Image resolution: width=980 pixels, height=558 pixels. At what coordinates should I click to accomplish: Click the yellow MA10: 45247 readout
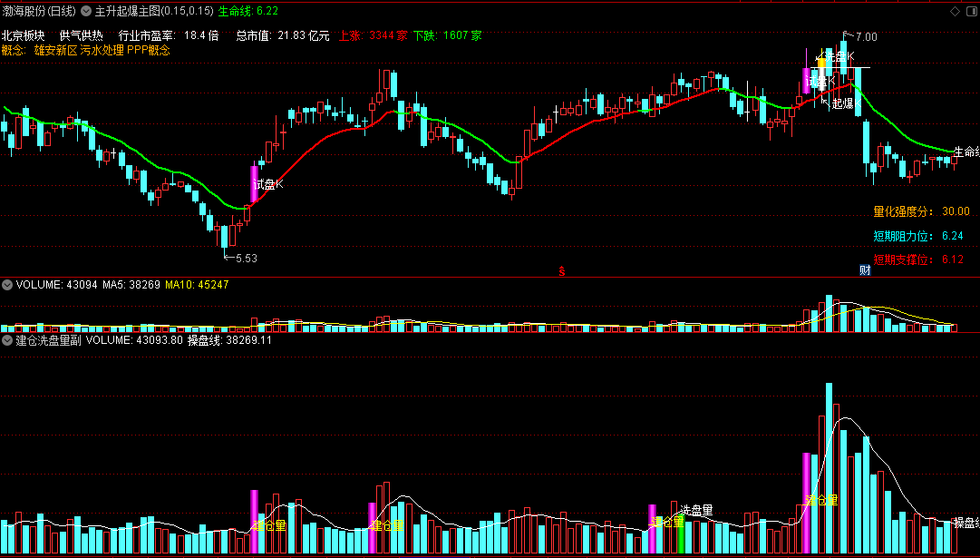click(197, 285)
